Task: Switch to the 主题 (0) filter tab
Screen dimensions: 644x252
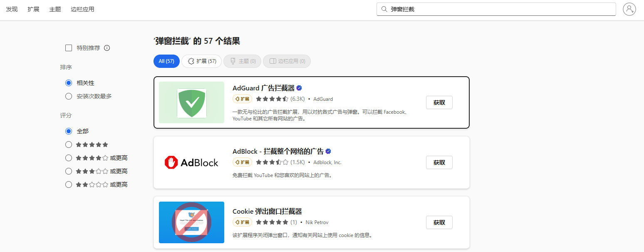Action: [242, 61]
